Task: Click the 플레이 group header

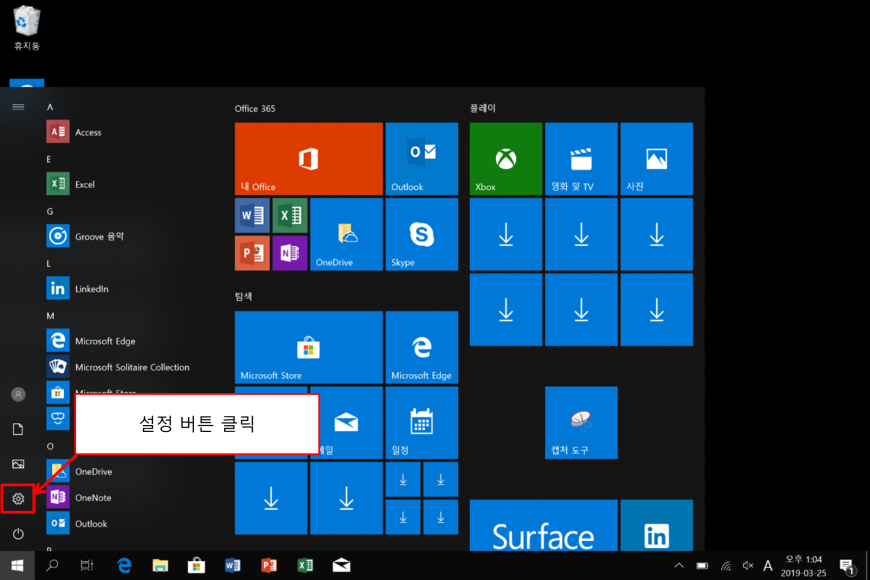Action: click(483, 108)
